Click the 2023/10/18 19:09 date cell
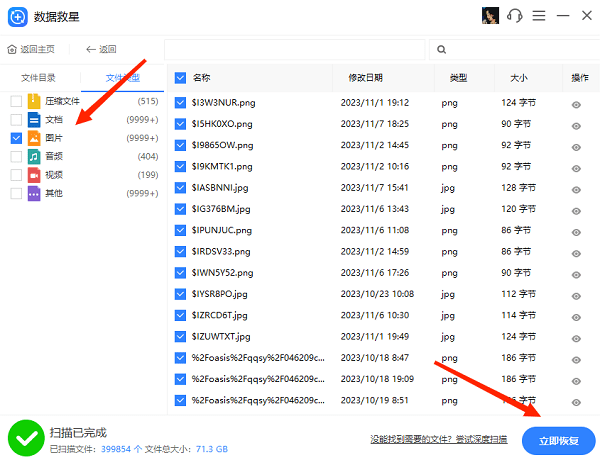The image size is (600, 460). 377,379
